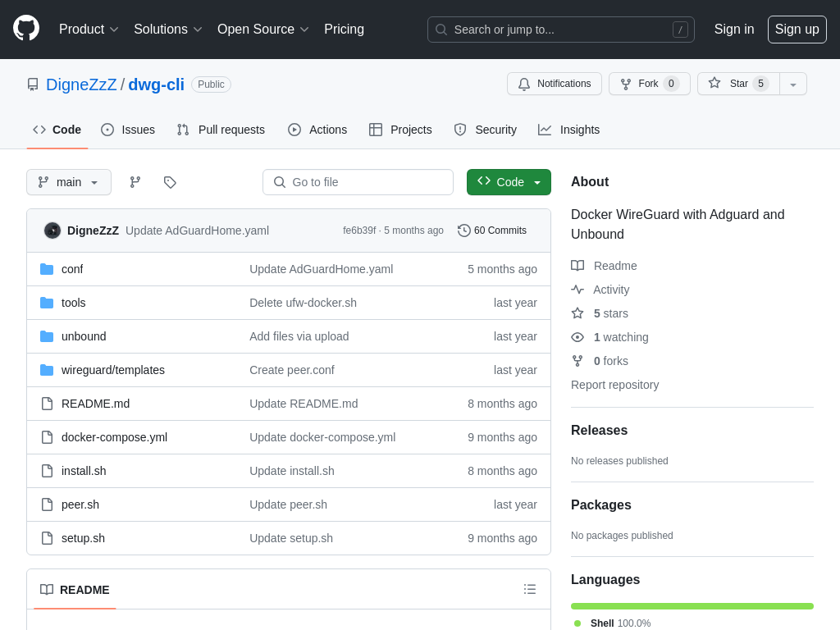840x630 pixels.
Task: Fork the repository
Action: point(649,84)
